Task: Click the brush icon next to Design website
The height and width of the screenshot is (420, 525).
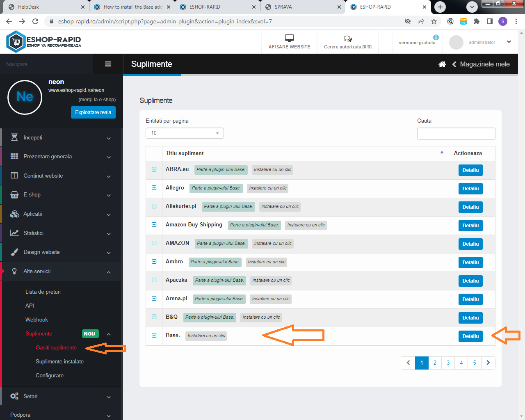Action: tap(14, 252)
